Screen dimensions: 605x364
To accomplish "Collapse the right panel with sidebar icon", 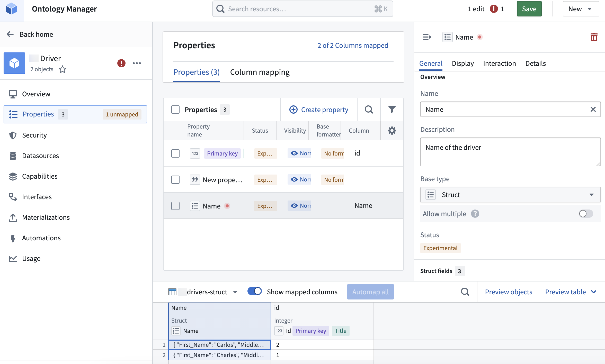I will (x=427, y=37).
